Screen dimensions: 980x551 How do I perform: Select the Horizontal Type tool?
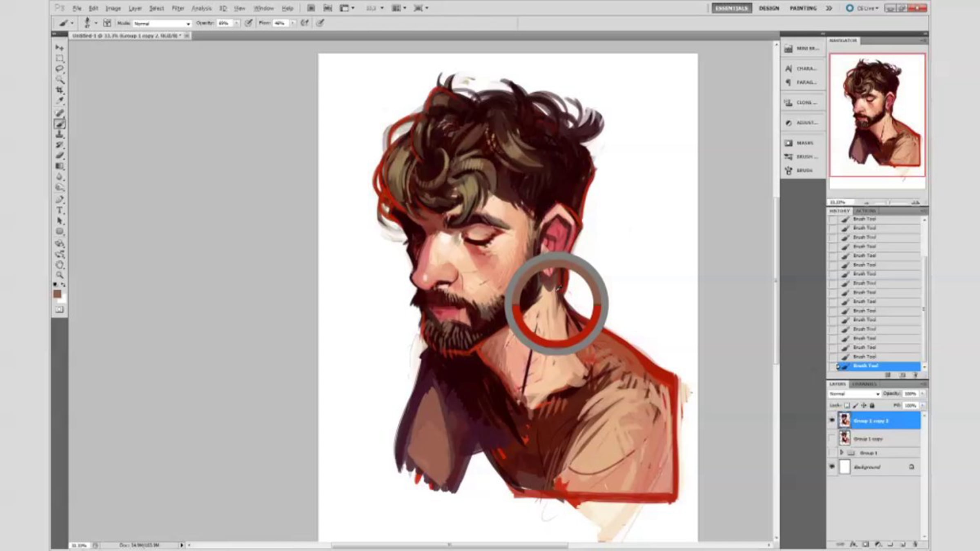60,210
